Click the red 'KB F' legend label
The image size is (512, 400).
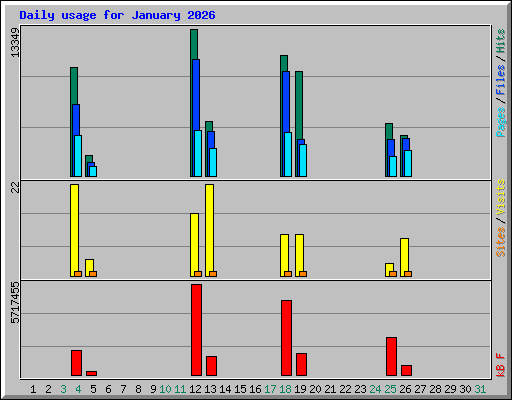click(x=501, y=365)
